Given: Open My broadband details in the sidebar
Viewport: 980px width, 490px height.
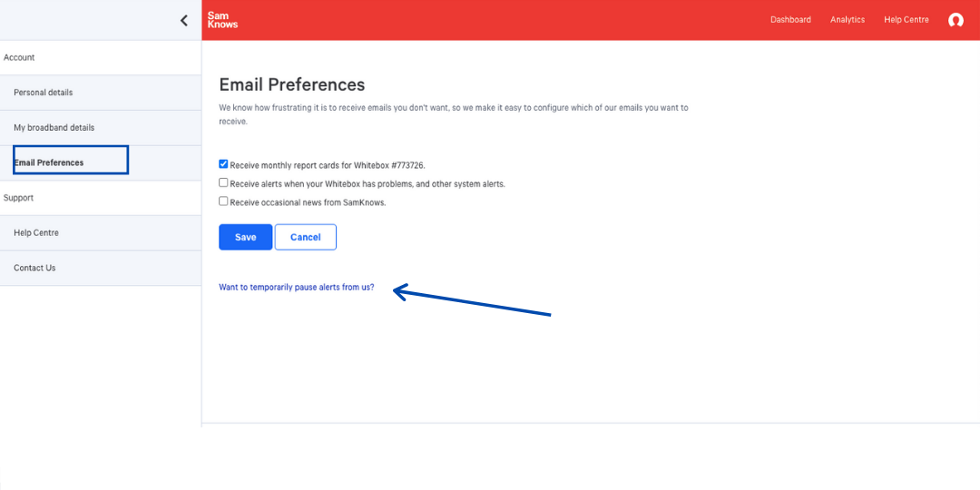Looking at the screenshot, I should tap(54, 128).
